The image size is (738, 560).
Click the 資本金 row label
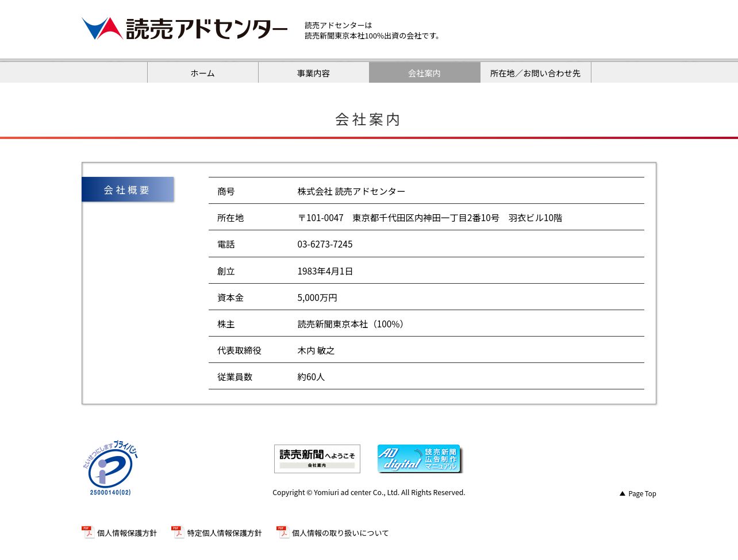pyautogui.click(x=230, y=298)
